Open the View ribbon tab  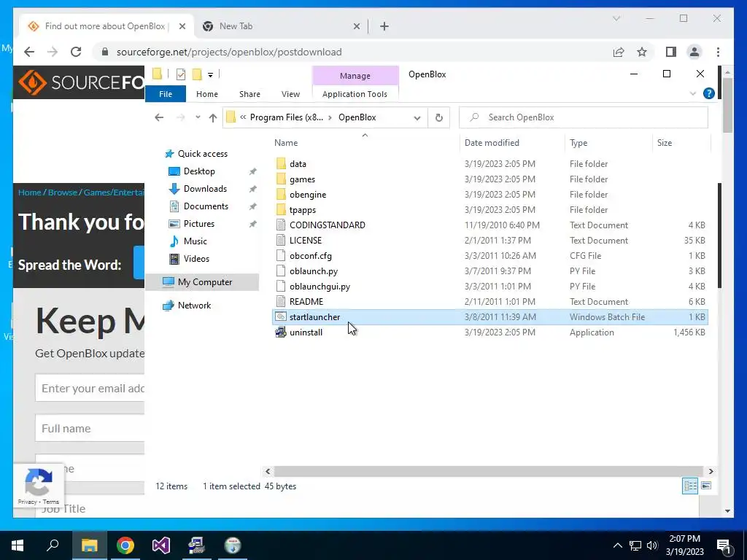290,94
